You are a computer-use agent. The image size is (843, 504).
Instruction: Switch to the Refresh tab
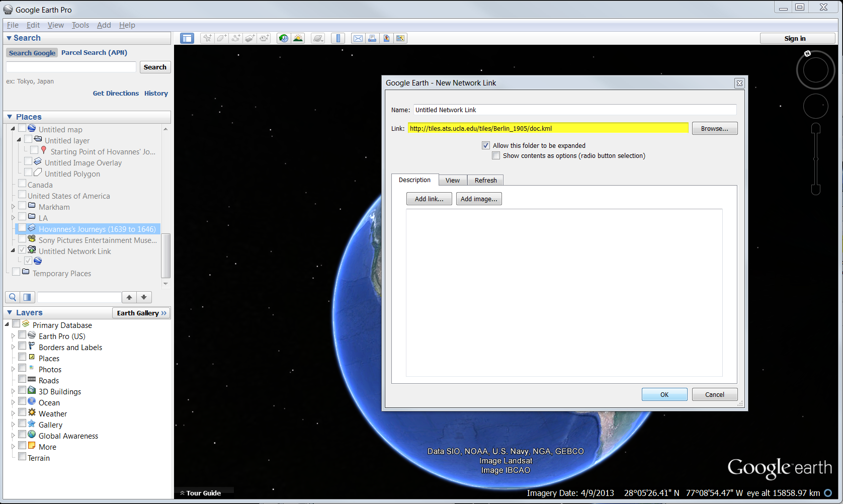pos(486,180)
